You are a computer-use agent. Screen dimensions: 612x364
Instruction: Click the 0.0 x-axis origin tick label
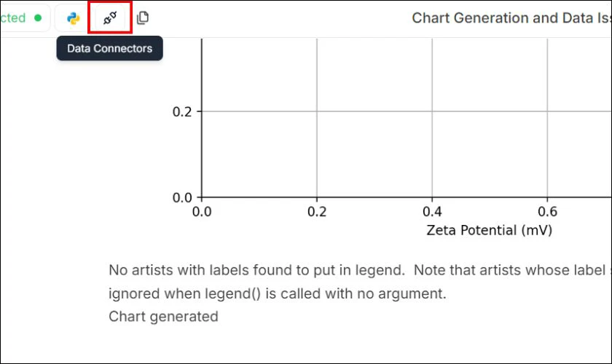tap(202, 212)
